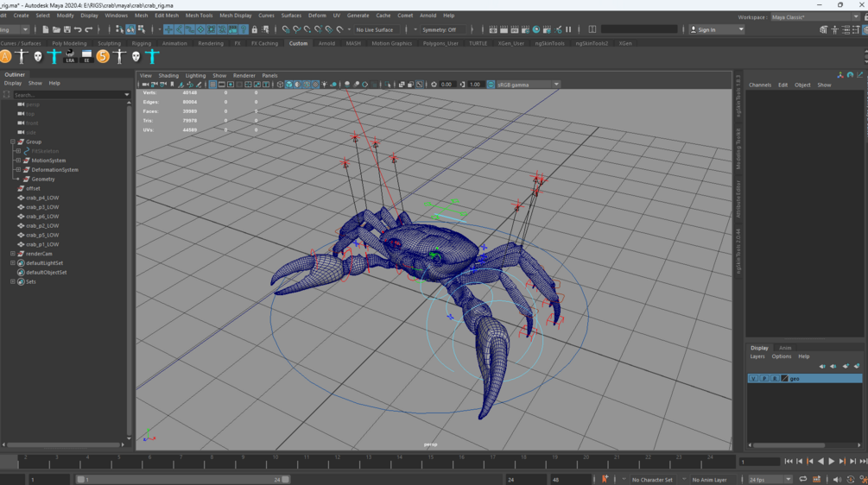Save the scene with the disk icon
This screenshot has width=868, height=485.
tap(67, 29)
